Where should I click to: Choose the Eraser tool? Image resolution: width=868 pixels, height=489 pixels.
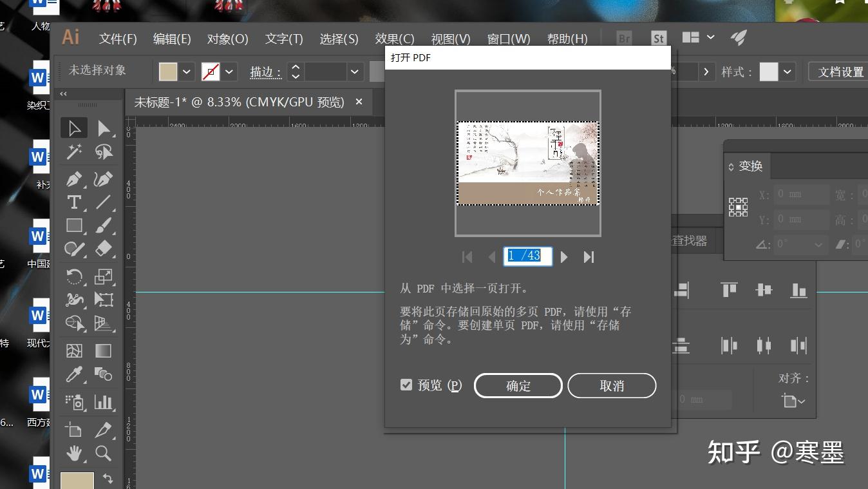pos(104,248)
